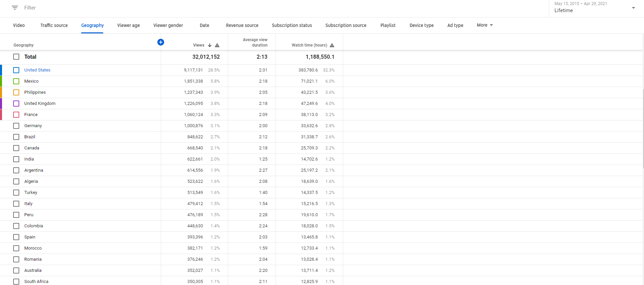This screenshot has height=285, width=644.
Task: Open the United States geography link
Action: tap(37, 70)
